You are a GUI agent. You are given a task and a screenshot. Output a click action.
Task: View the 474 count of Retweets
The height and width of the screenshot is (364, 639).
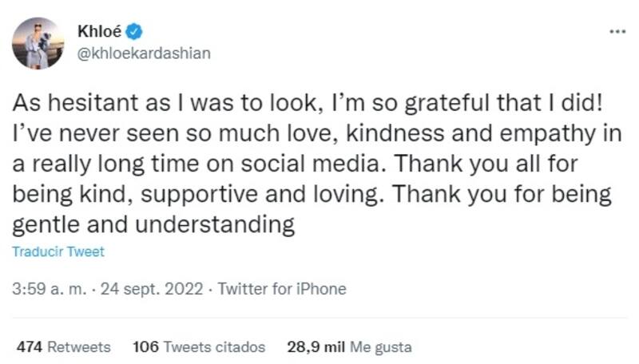pos(30,347)
